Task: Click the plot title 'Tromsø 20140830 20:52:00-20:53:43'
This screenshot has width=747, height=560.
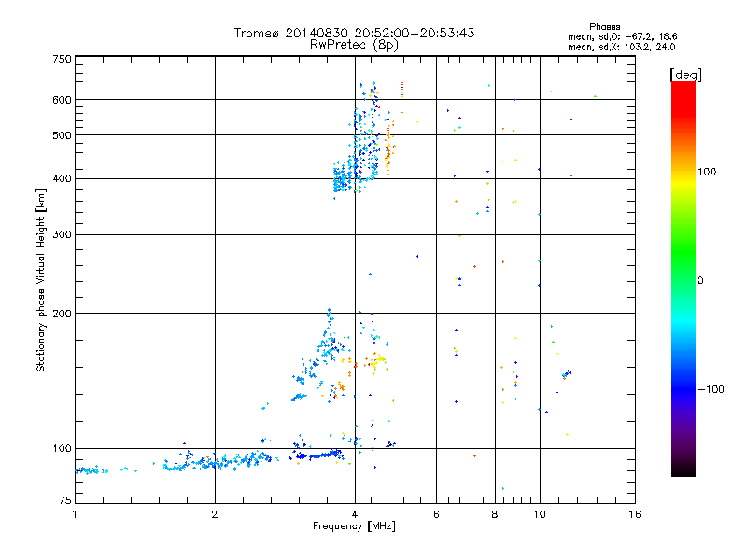Action: [x=354, y=33]
